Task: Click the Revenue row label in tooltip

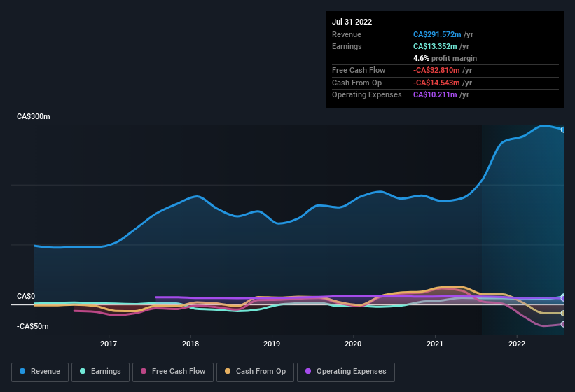Action: pos(347,34)
